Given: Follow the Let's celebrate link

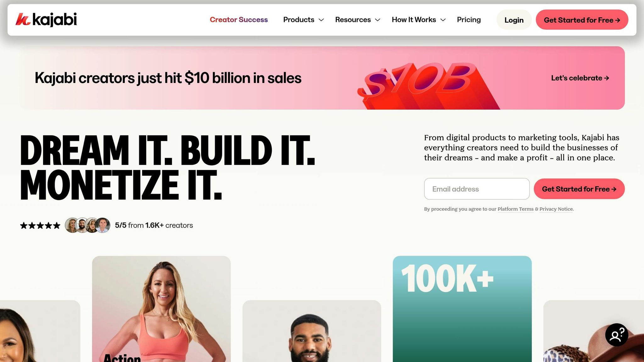Looking at the screenshot, I should point(580,78).
